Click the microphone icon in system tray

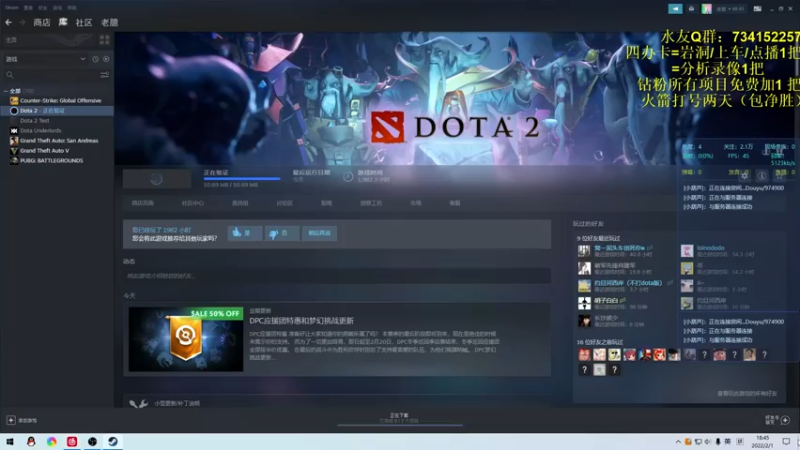point(718,442)
